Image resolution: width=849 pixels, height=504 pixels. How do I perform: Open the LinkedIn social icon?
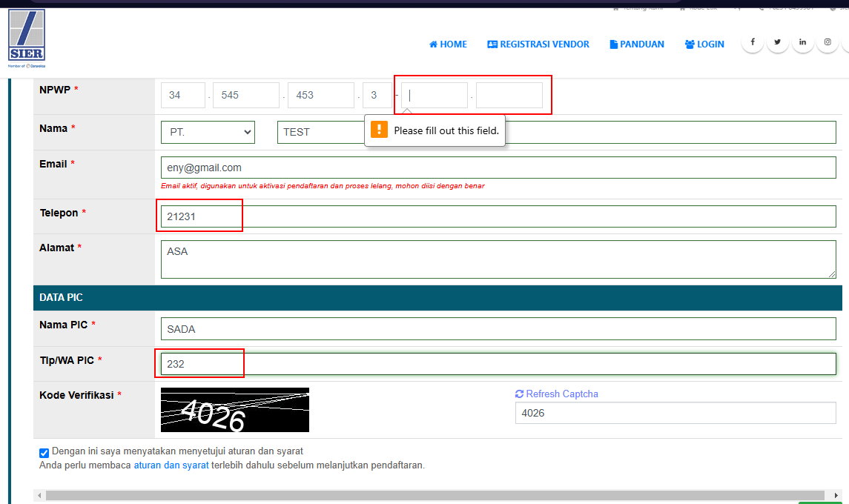pyautogui.click(x=802, y=42)
